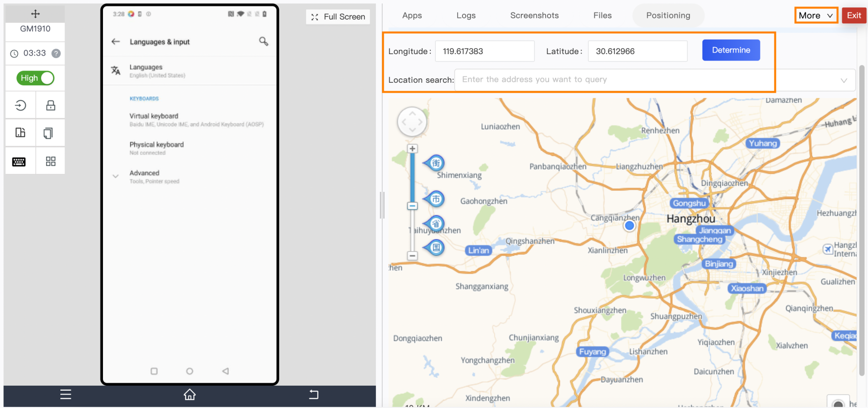The image size is (868, 408).
Task: Tap the Android back triangle button
Action: pyautogui.click(x=226, y=371)
